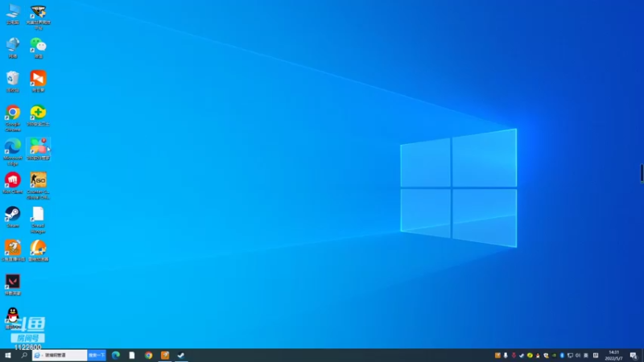Click the yellow-green round tray icon
The image size is (644, 362).
[530, 356]
